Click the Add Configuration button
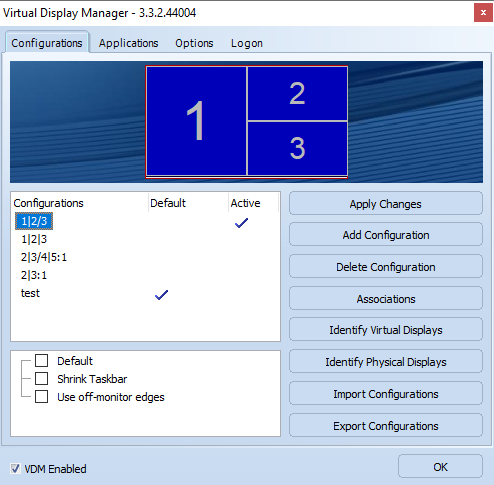Screen dimensions: 494x485 click(x=386, y=235)
